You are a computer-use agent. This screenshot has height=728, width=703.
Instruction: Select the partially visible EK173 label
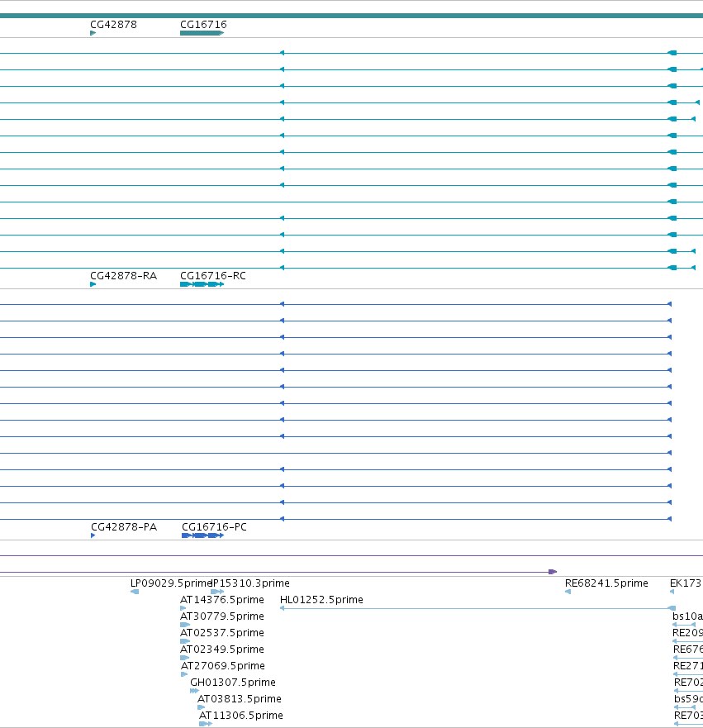click(686, 583)
